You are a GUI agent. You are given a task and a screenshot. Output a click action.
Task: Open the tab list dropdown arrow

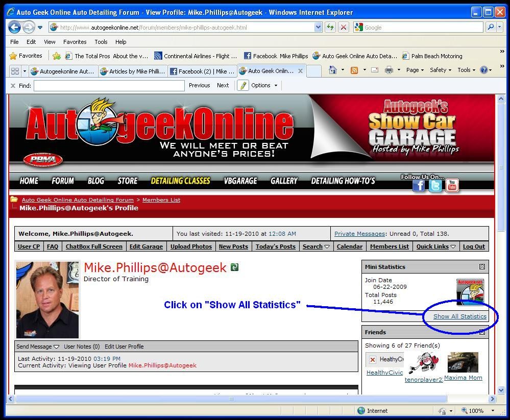coord(25,71)
